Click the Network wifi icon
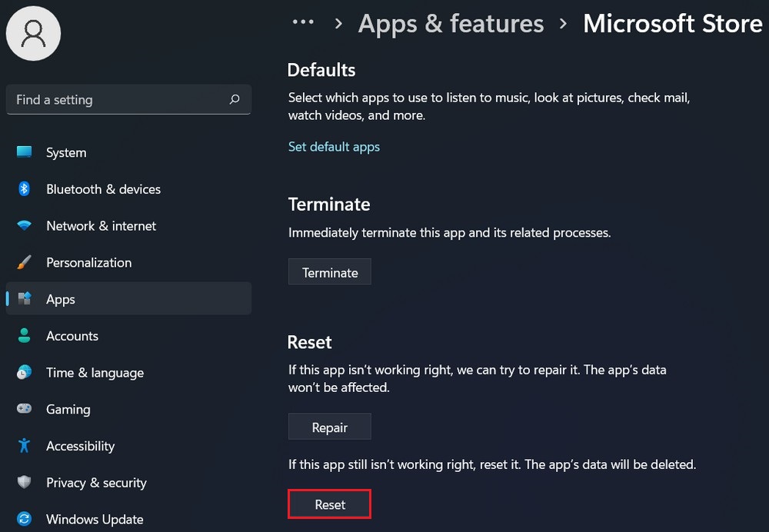 (x=24, y=225)
